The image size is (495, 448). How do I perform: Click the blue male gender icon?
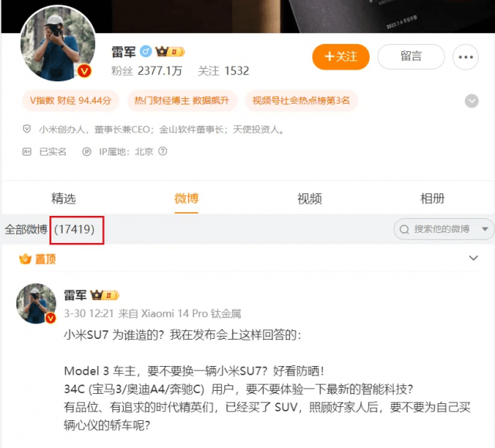point(146,51)
